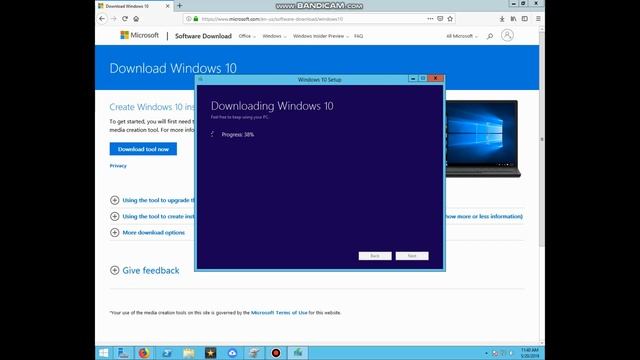Viewport: 640px width, 360px height.
Task: Expand the Office menu
Action: pyautogui.click(x=247, y=36)
